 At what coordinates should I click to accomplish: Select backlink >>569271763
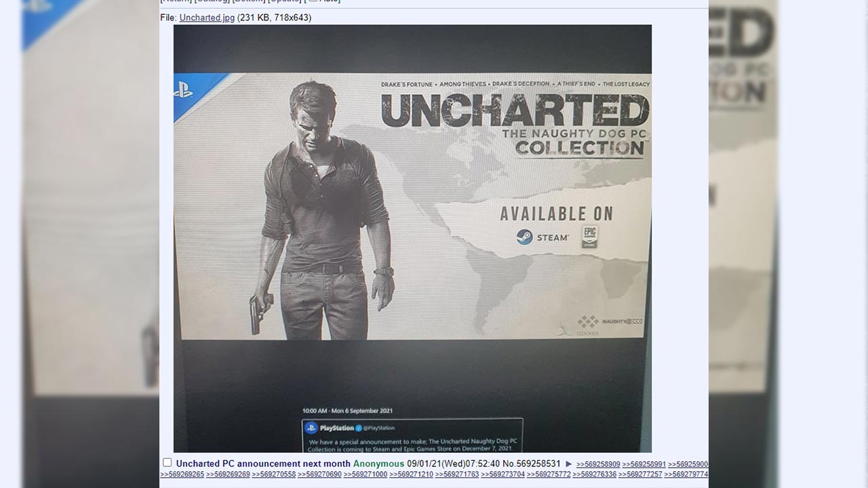point(456,474)
